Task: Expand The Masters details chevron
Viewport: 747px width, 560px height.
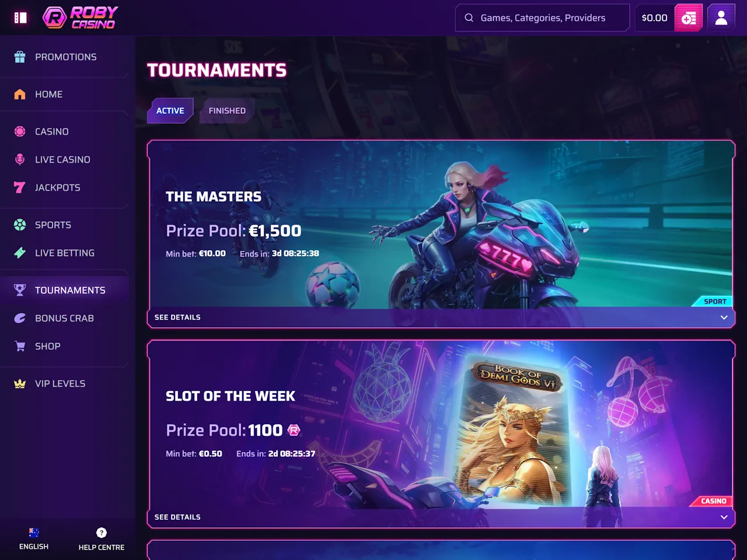Action: [x=724, y=317]
